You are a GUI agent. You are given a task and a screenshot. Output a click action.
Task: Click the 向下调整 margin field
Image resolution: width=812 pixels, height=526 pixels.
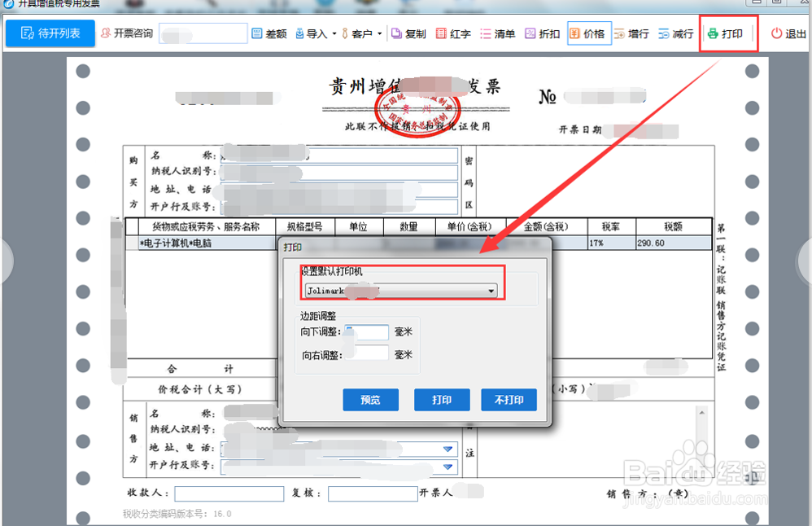pos(367,332)
